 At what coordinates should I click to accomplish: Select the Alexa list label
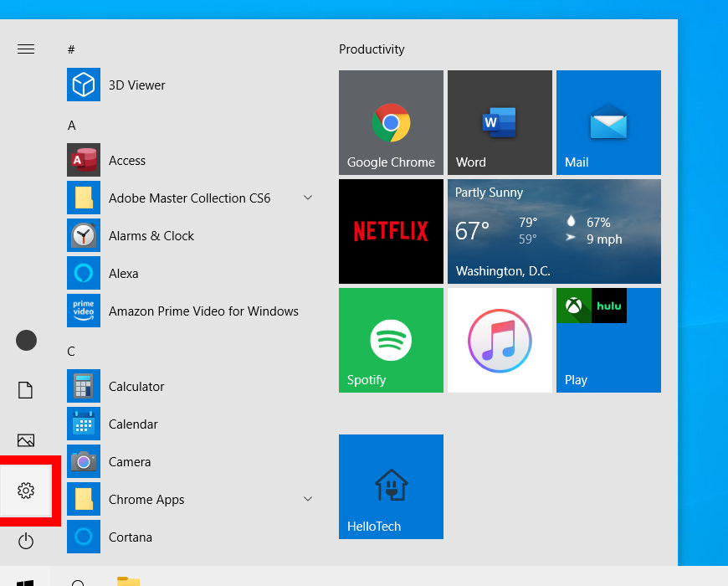[124, 274]
